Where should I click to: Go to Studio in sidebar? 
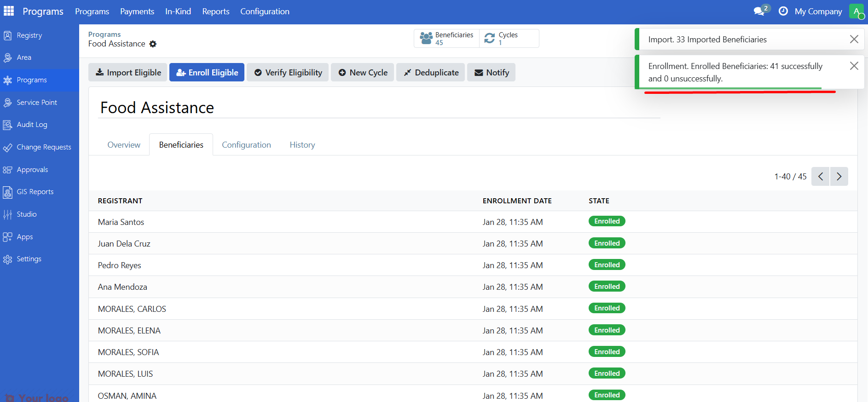27,214
